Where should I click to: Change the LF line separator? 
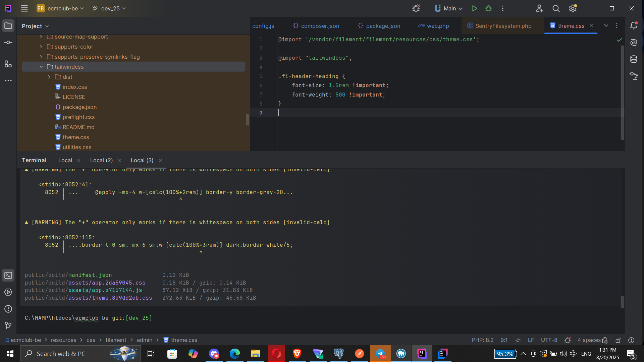(531, 340)
